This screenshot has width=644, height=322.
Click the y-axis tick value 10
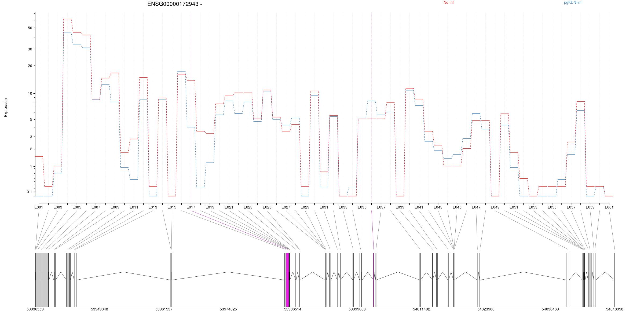30,93
